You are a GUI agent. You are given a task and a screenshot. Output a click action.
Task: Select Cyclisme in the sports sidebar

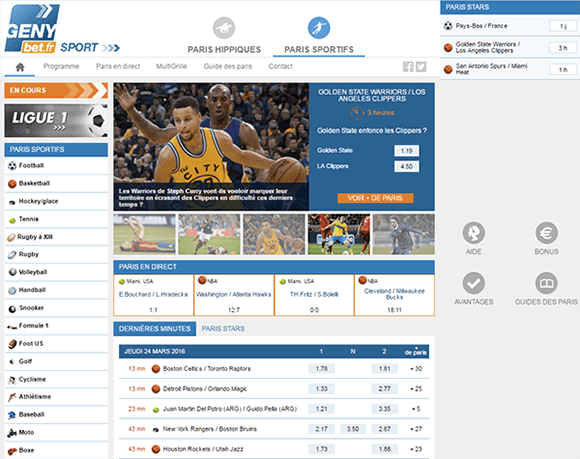click(x=56, y=379)
